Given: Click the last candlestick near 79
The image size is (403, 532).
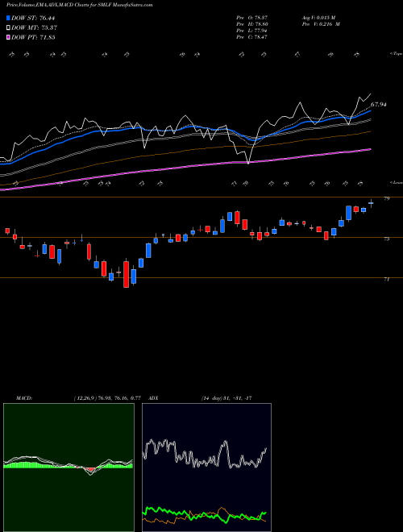Looking at the screenshot, I should pyautogui.click(x=371, y=203).
